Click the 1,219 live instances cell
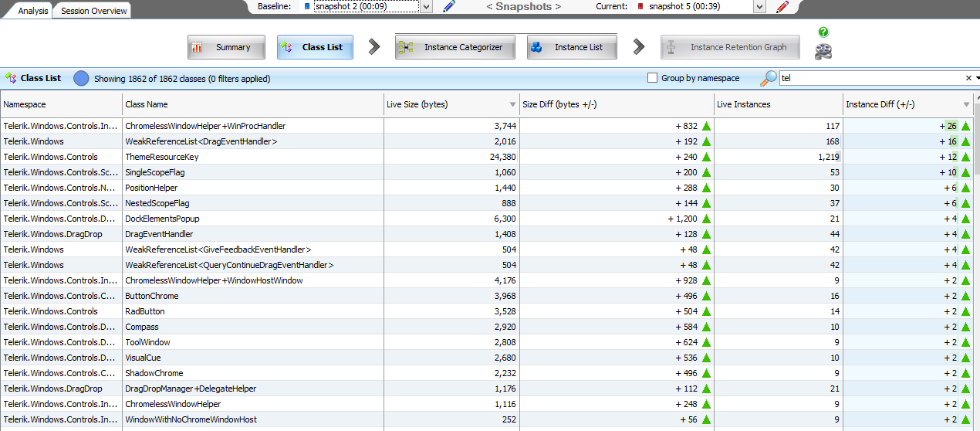 point(779,157)
